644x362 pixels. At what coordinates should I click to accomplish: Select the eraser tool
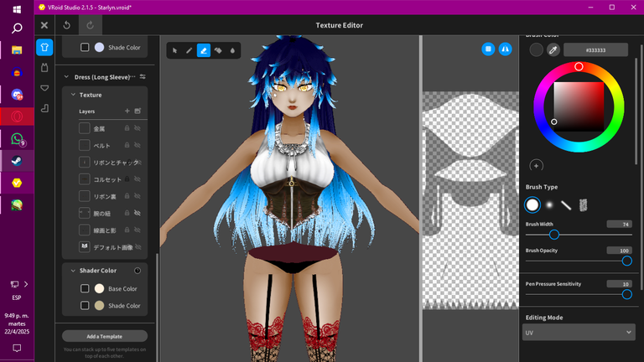(204, 50)
